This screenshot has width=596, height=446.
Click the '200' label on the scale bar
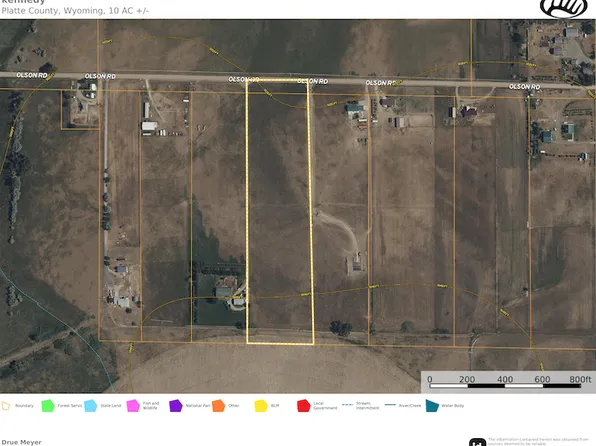coord(467,379)
